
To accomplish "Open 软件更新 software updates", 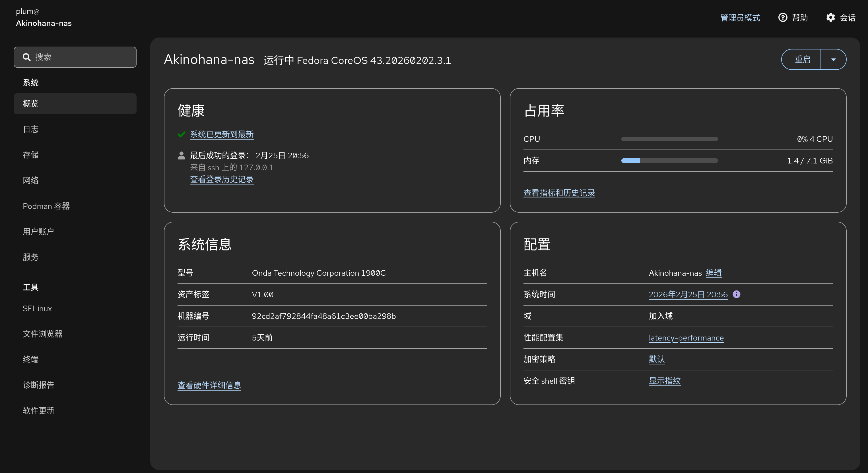I will coord(38,410).
